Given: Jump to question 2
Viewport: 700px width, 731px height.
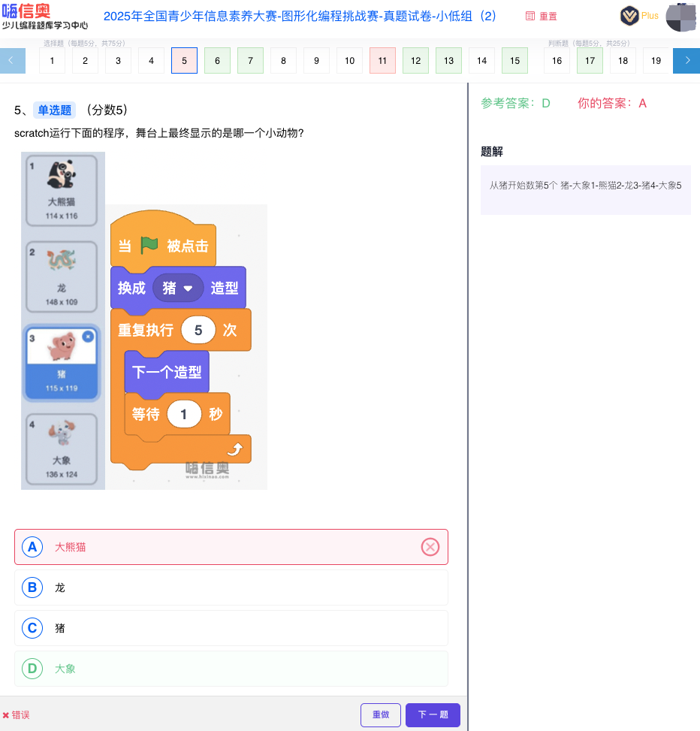Looking at the screenshot, I should click(86, 61).
